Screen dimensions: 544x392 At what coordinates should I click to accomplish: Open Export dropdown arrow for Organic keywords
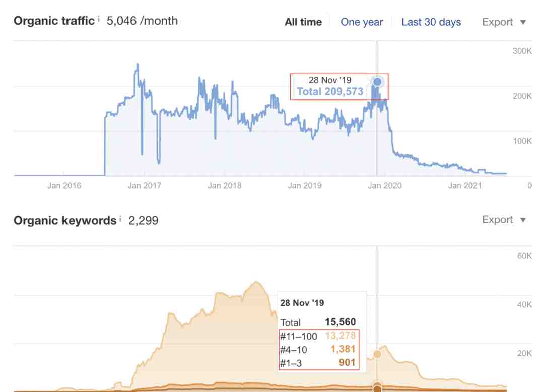pos(523,220)
